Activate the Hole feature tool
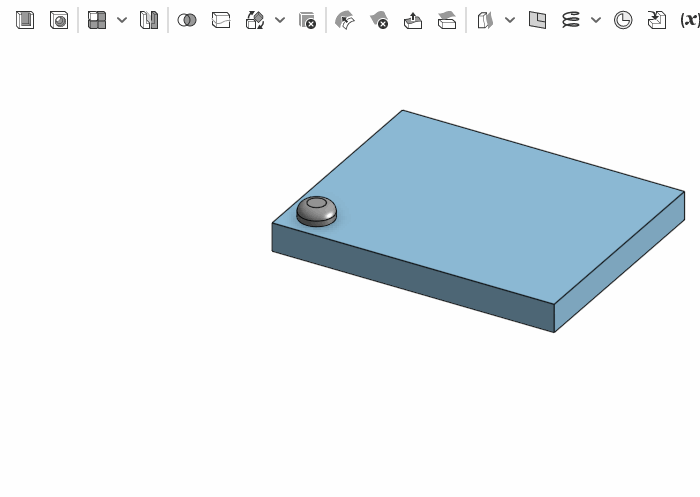The height and width of the screenshot is (497, 700). (59, 20)
